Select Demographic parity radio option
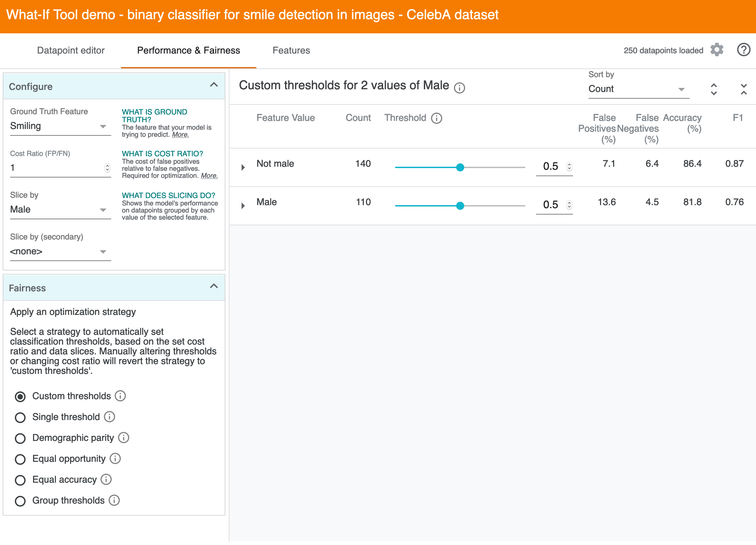 point(20,438)
